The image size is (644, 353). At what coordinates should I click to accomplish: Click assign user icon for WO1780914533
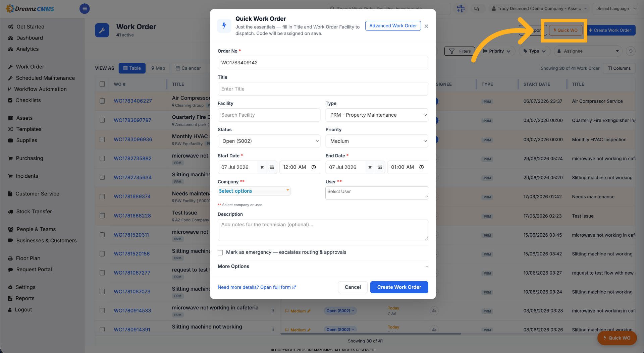pos(434,311)
